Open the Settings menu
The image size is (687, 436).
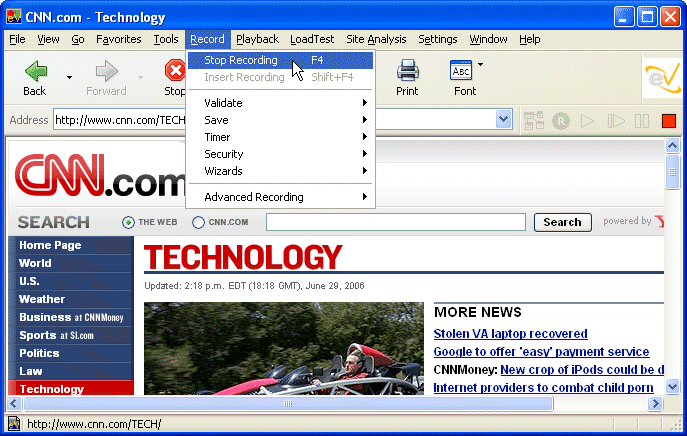(438, 39)
